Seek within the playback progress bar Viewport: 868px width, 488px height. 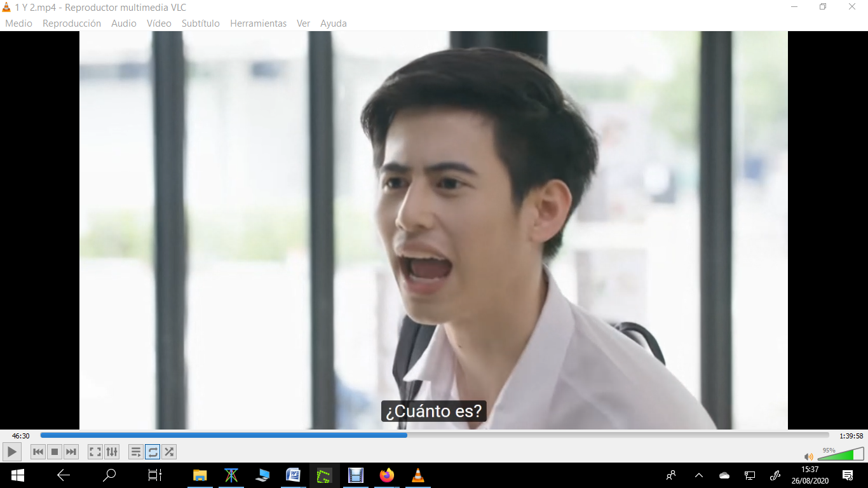[x=435, y=435]
